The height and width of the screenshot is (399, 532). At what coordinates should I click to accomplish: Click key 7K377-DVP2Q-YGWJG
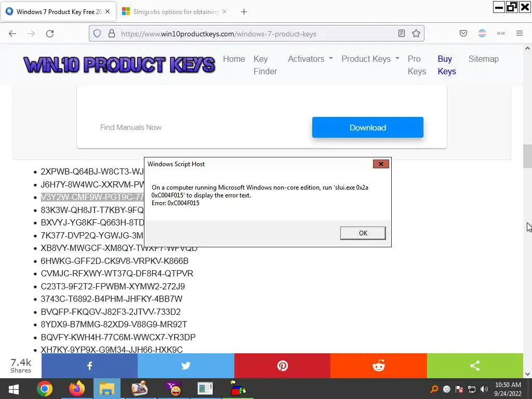click(92, 235)
